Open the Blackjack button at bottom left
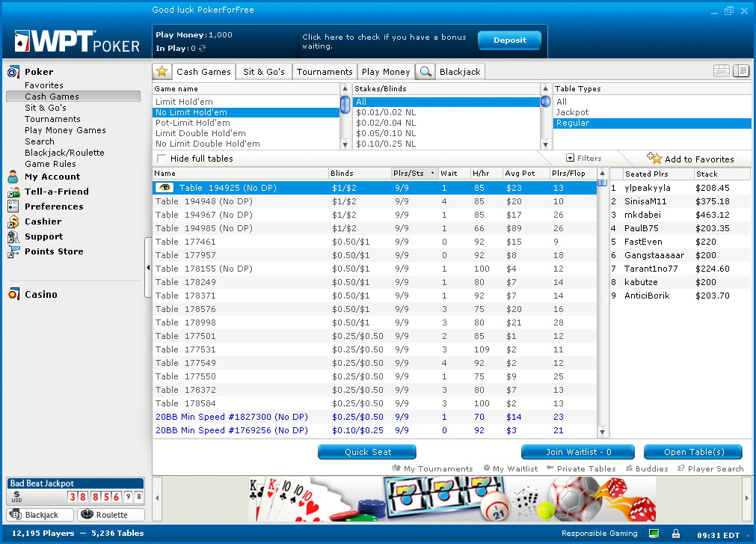The image size is (756, 544). tap(40, 515)
